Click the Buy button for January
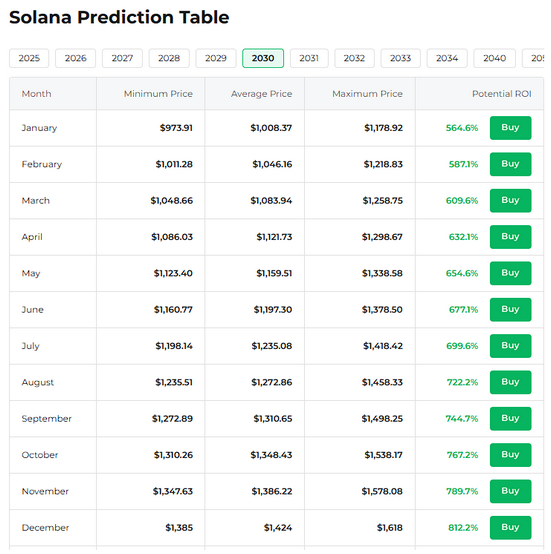Viewport: 551px width, 554px height. tap(510, 128)
